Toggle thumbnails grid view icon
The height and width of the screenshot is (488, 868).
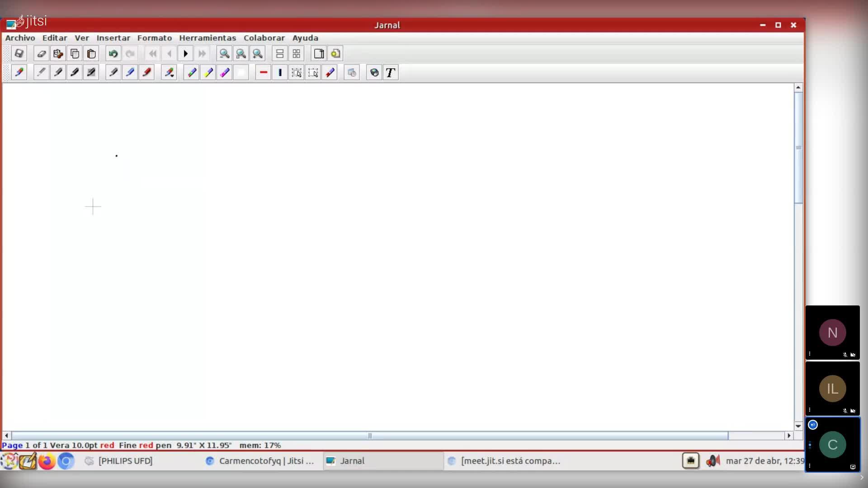coord(297,54)
